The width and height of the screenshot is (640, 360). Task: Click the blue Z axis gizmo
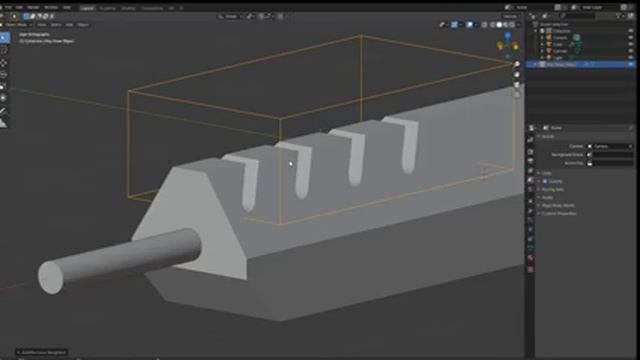click(x=508, y=36)
